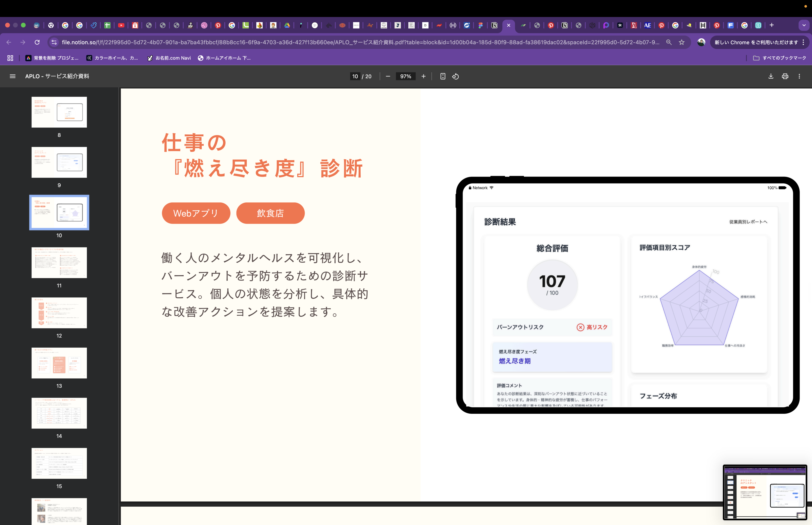This screenshot has height=525, width=812.
Task: Select page 11 thumbnail
Action: pos(59,262)
